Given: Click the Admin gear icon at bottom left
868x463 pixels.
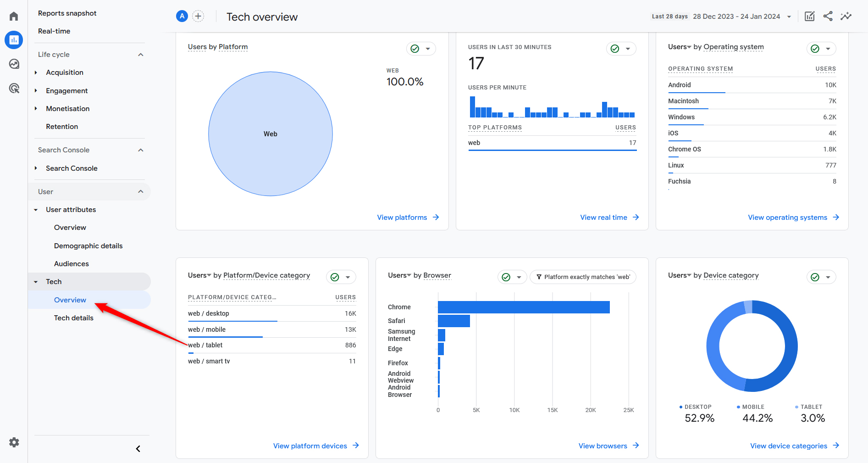Looking at the screenshot, I should (x=13, y=442).
